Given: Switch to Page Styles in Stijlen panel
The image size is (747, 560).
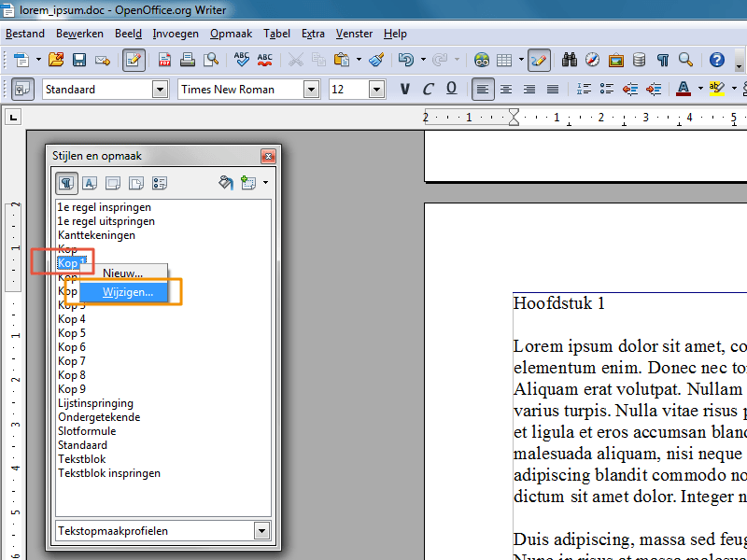Looking at the screenshot, I should click(x=136, y=183).
